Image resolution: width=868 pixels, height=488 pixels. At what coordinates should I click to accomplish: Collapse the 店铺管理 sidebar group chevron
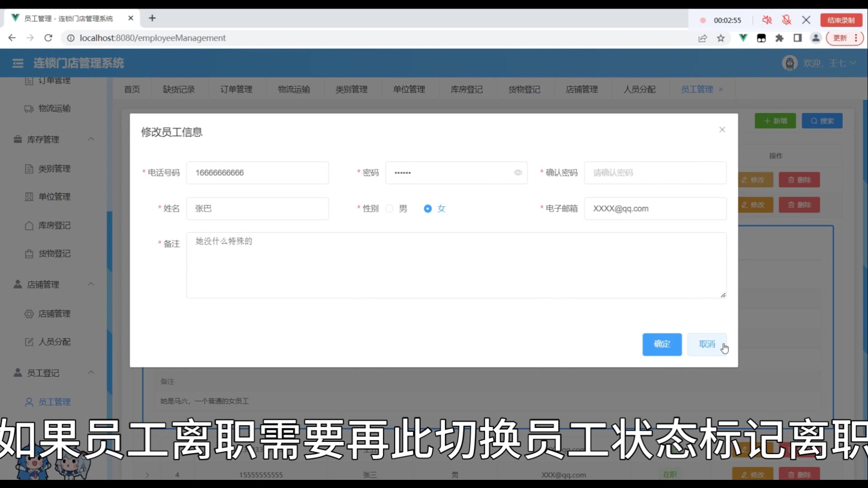click(x=91, y=284)
